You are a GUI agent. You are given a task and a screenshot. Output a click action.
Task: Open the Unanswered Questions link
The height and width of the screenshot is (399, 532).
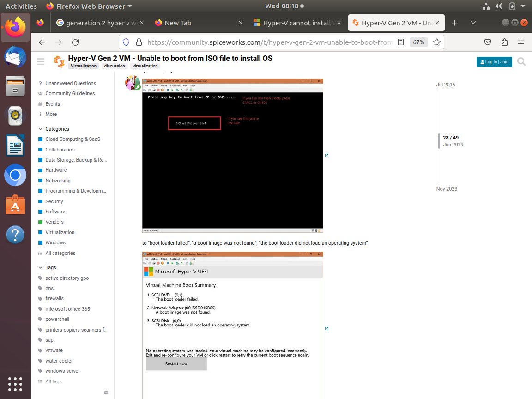pos(71,83)
